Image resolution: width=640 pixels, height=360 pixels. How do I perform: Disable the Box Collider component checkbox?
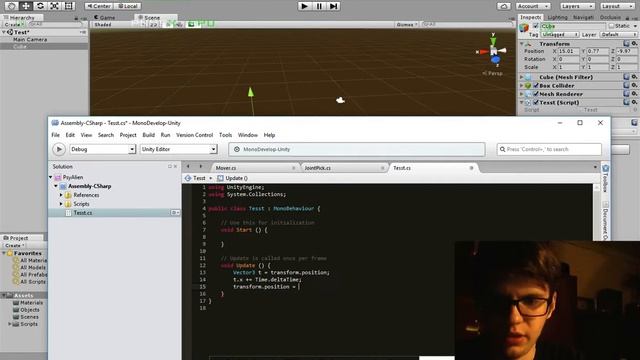[x=536, y=85]
